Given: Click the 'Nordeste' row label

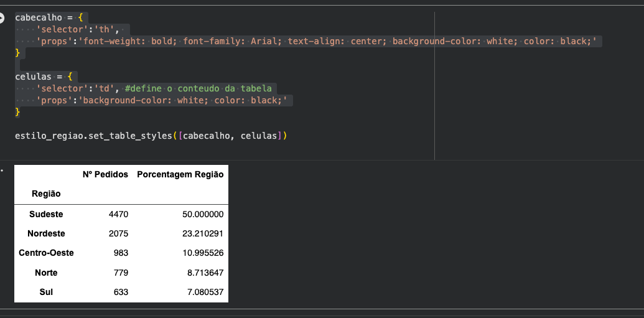Looking at the screenshot, I should [x=46, y=234].
